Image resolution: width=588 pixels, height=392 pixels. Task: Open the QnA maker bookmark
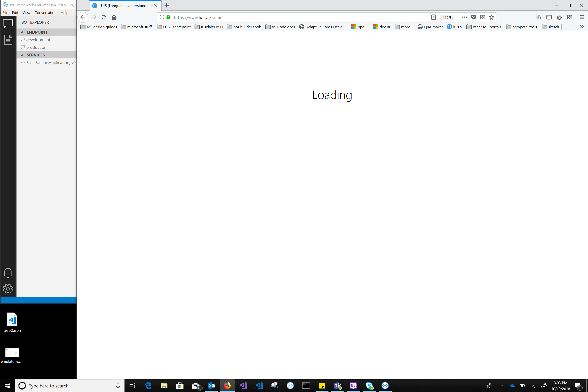[430, 27]
